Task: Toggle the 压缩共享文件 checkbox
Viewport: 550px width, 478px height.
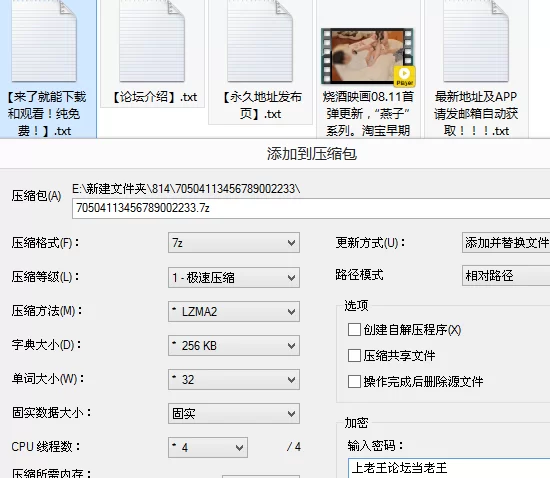Action: point(354,355)
